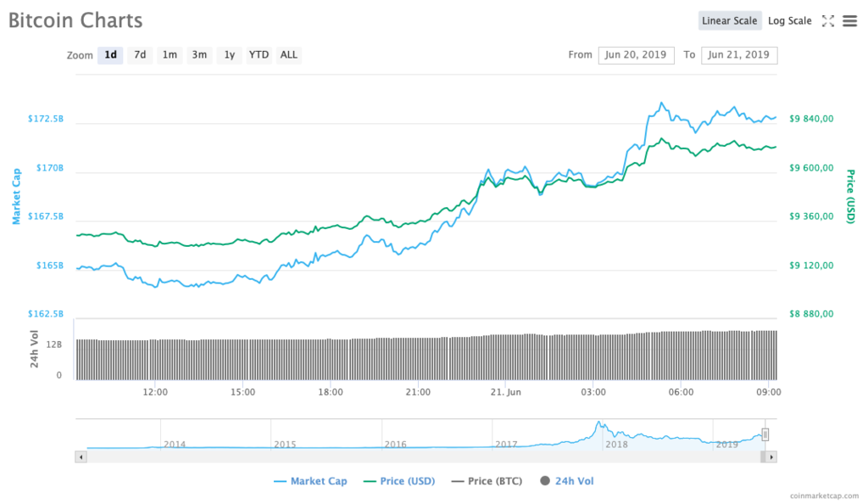The height and width of the screenshot is (504, 868).
Task: Click the 2016 label in the navigator
Action: 395,445
